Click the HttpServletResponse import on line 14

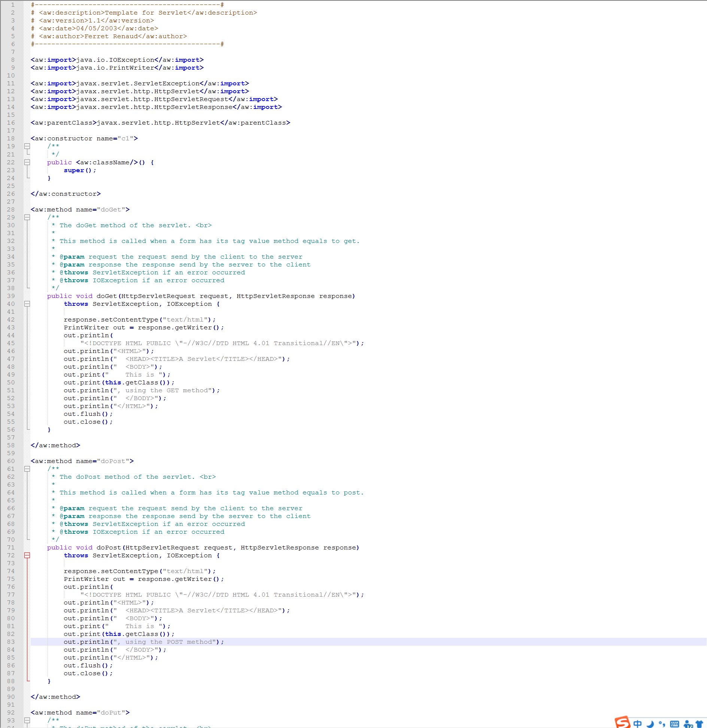click(x=156, y=107)
